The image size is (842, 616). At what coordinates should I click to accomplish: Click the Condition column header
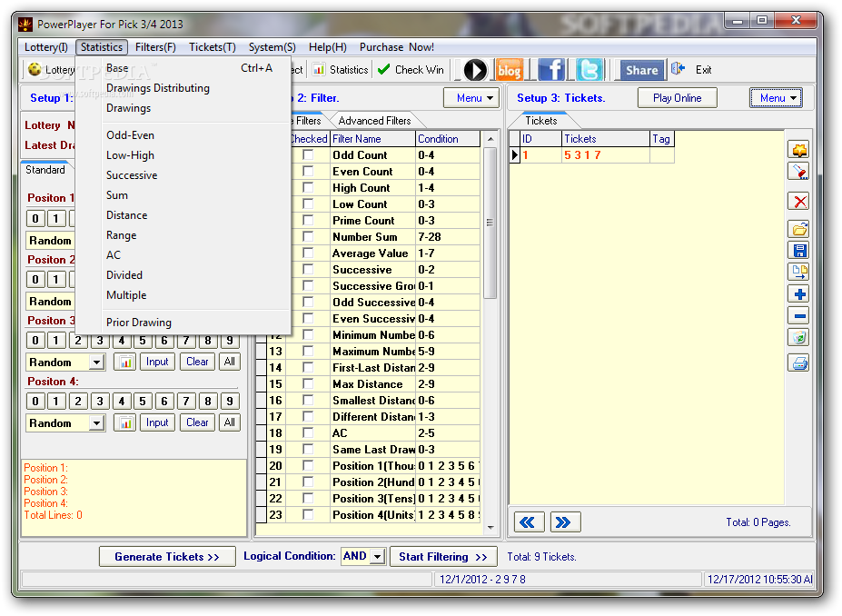click(448, 139)
